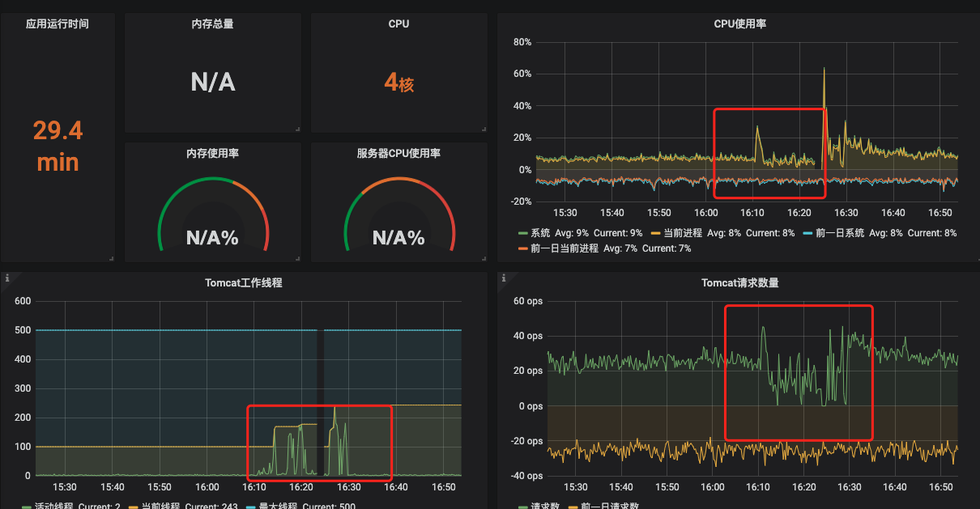Open the CPU使用率 panel title menu
Viewport: 980px width, 509px height.
pyautogui.click(x=740, y=24)
